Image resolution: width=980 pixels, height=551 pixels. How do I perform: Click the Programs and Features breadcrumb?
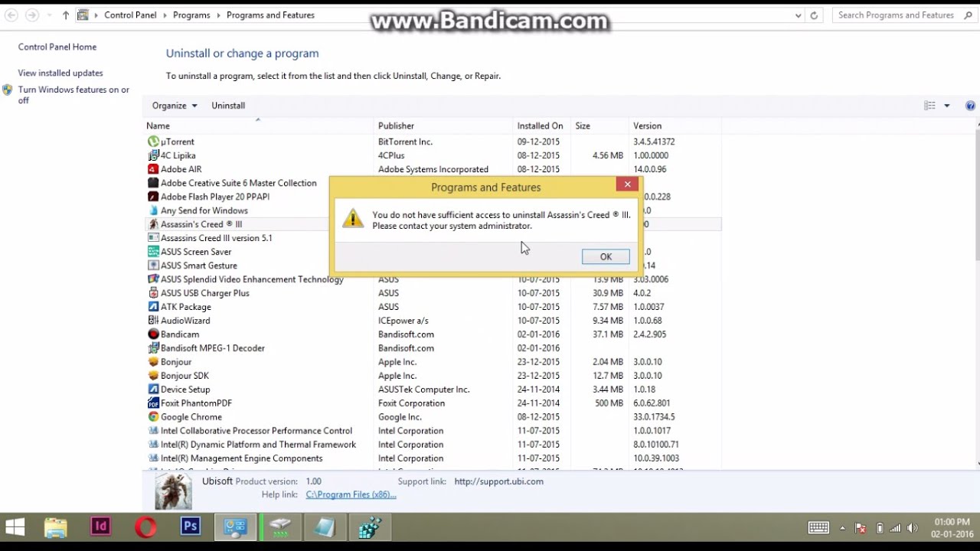coord(270,15)
